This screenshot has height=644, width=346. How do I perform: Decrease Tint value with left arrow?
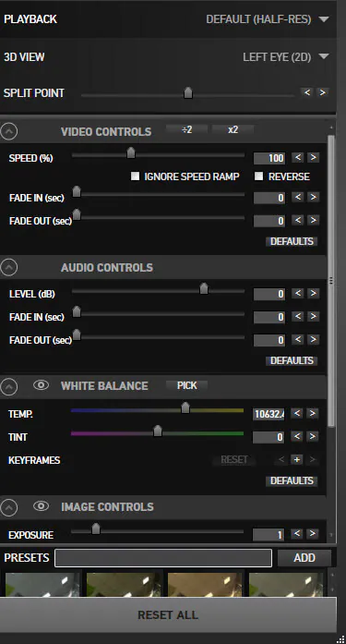[x=297, y=436]
